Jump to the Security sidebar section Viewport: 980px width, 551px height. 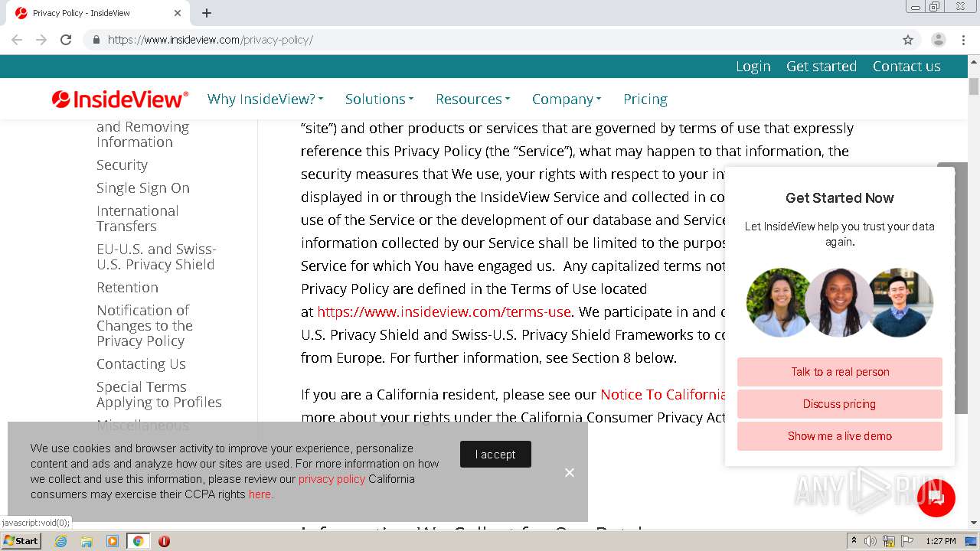(122, 165)
